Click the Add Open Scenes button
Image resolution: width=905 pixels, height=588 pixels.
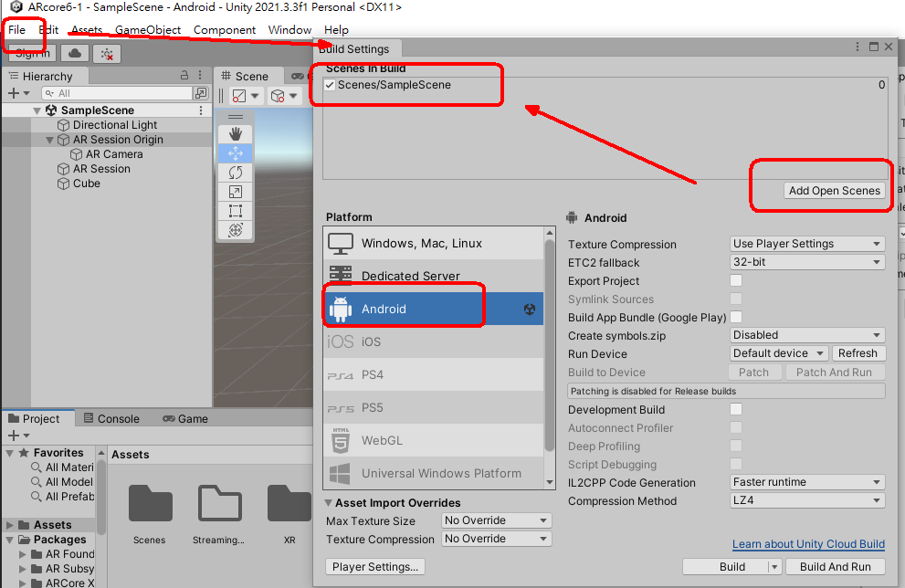[x=835, y=191]
